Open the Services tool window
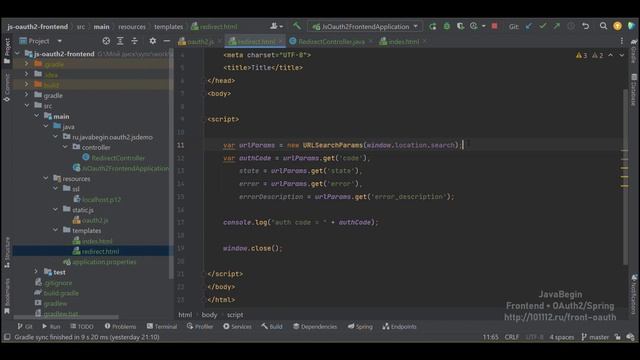Image resolution: width=640 pixels, height=360 pixels. pos(237,327)
